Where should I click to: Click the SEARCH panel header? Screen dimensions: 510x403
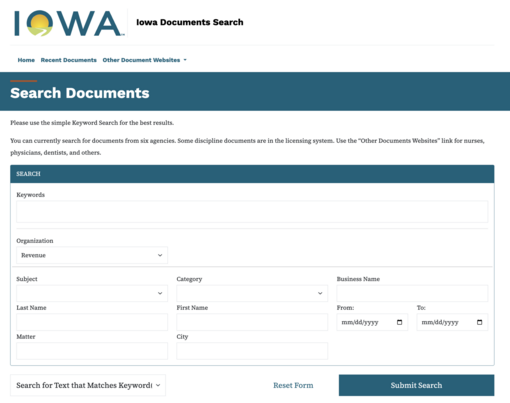pyautogui.click(x=252, y=174)
